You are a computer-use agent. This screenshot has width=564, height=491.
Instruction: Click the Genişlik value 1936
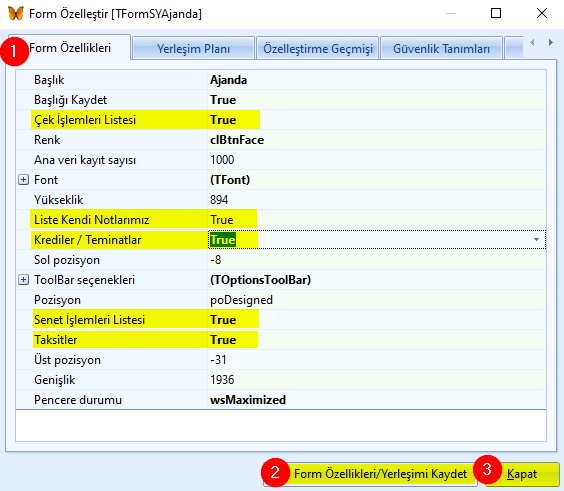(x=222, y=379)
